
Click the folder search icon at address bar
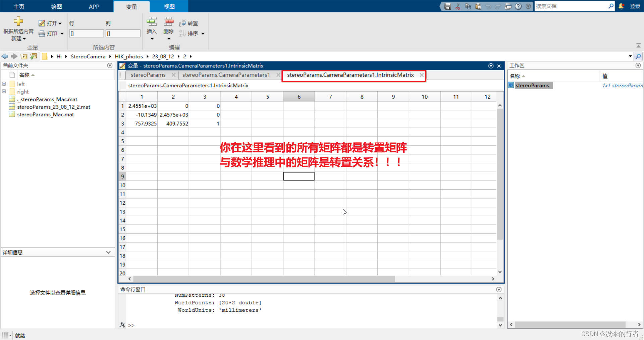638,56
